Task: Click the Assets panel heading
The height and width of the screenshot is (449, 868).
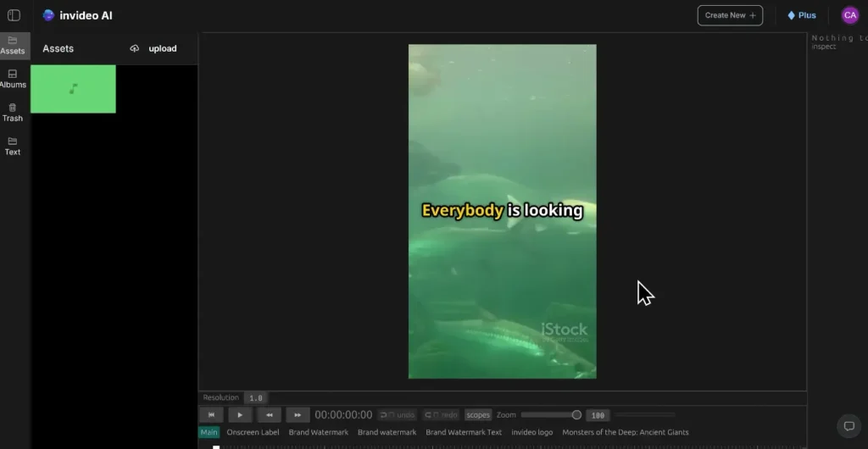Action: pos(58,48)
